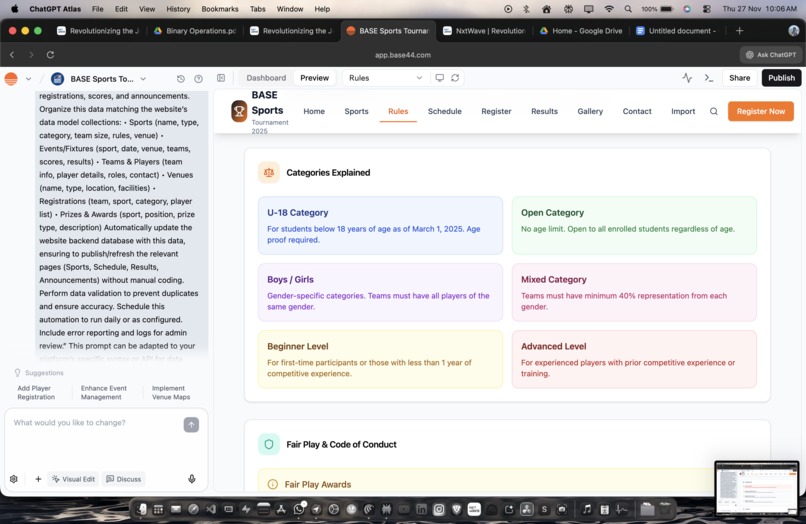The width and height of the screenshot is (806, 524).
Task: Open the activity monitor pulse icon
Action: [687, 78]
